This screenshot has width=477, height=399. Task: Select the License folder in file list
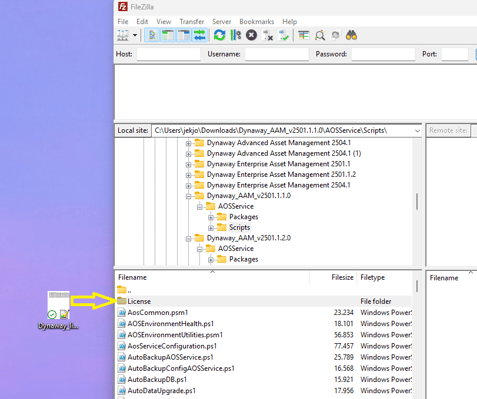click(x=264, y=301)
